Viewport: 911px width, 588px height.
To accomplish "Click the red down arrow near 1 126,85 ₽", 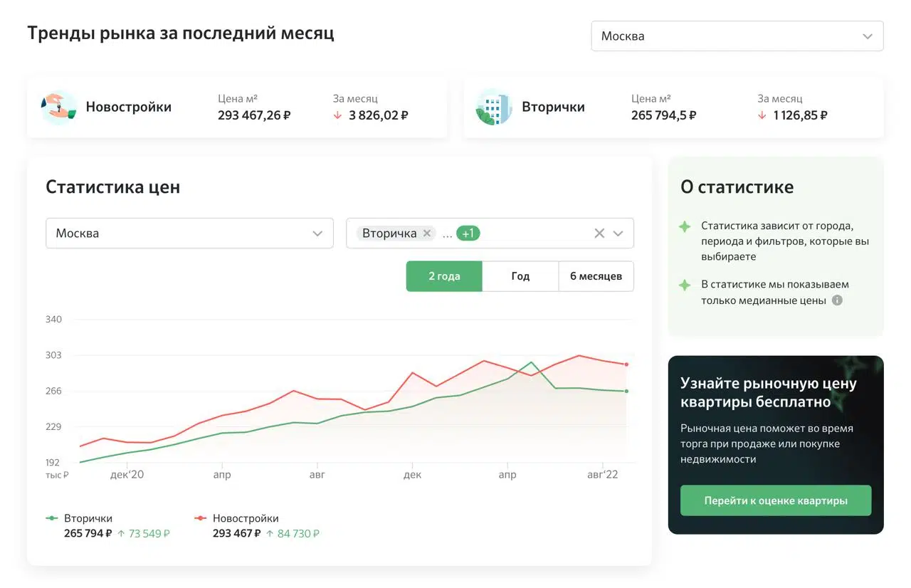I will (x=762, y=115).
